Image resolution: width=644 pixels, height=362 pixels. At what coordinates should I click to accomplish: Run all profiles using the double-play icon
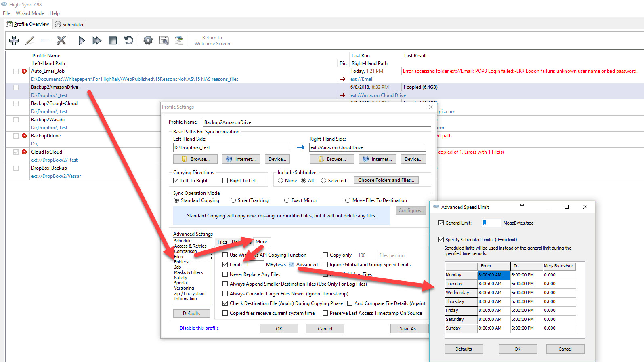tap(97, 40)
